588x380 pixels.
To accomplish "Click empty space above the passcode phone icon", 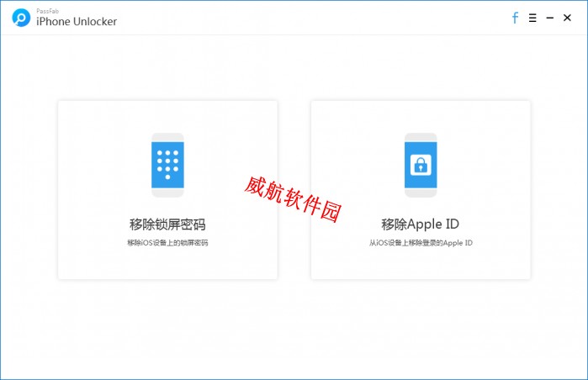I will [167, 116].
